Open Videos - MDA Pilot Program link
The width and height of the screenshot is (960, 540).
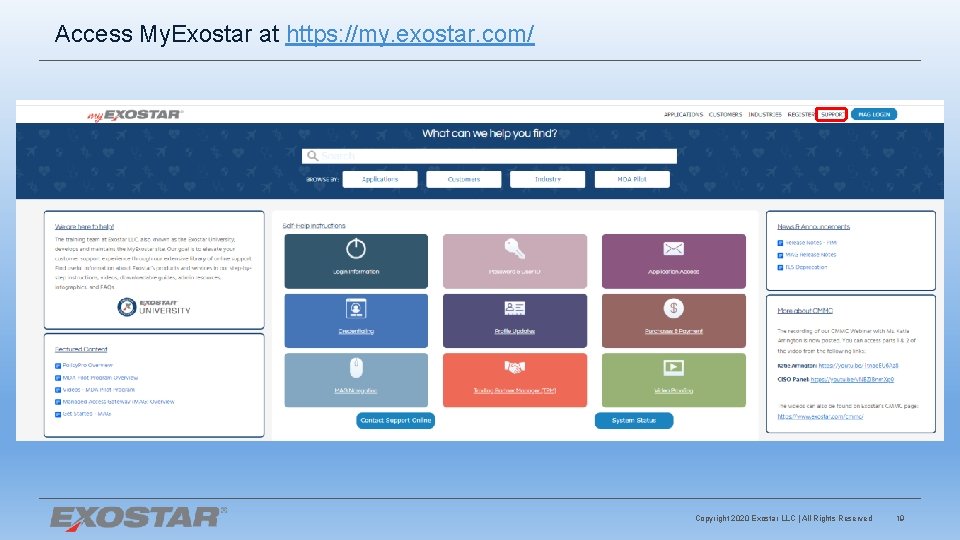pyautogui.click(x=99, y=390)
